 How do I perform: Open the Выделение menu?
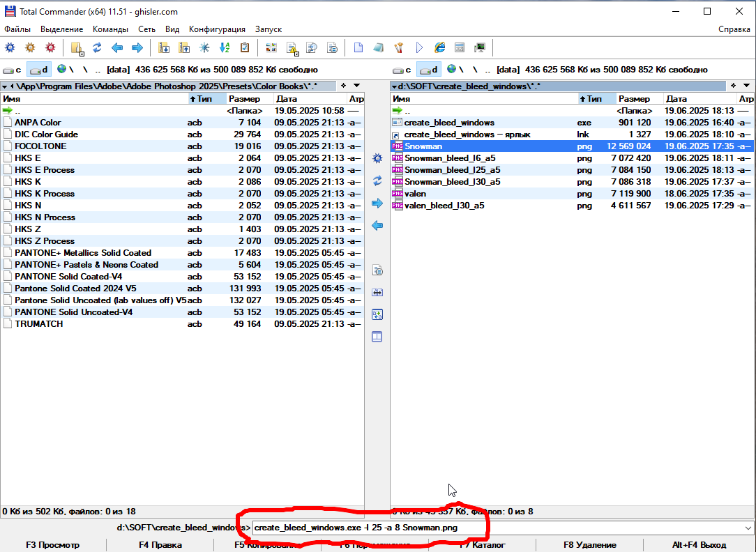tap(61, 29)
